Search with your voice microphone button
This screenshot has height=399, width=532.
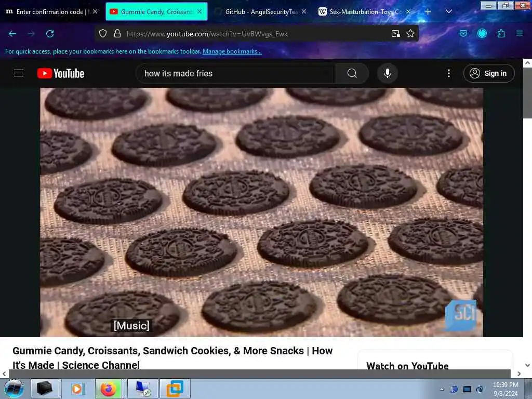(x=388, y=73)
